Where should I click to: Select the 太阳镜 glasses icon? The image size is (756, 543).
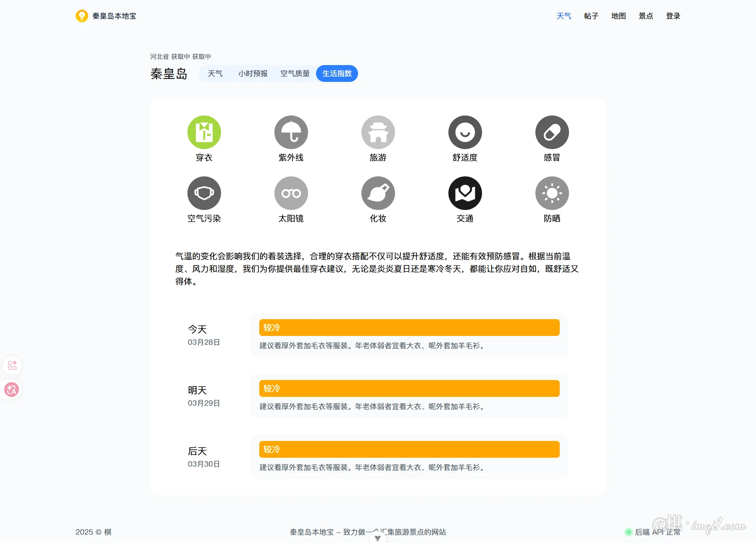tap(291, 193)
